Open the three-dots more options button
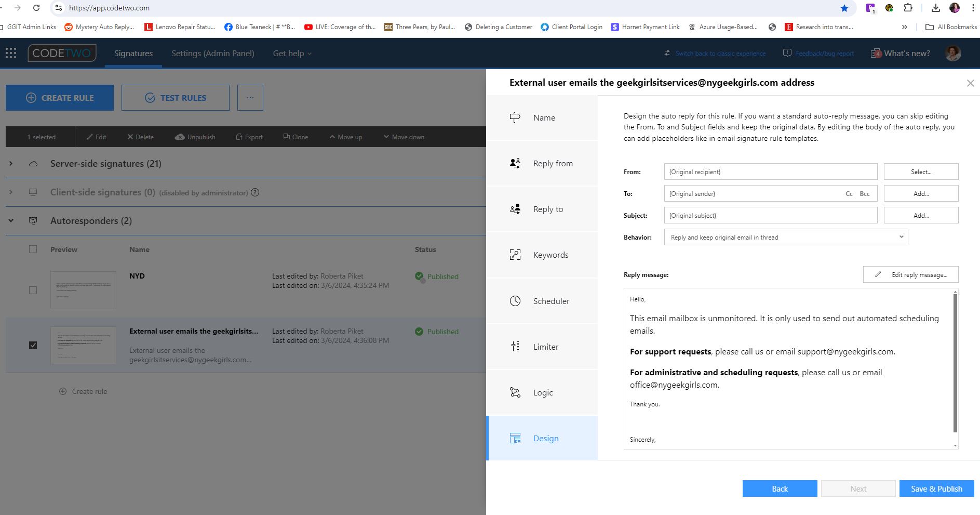The height and width of the screenshot is (515, 980). pyautogui.click(x=250, y=98)
